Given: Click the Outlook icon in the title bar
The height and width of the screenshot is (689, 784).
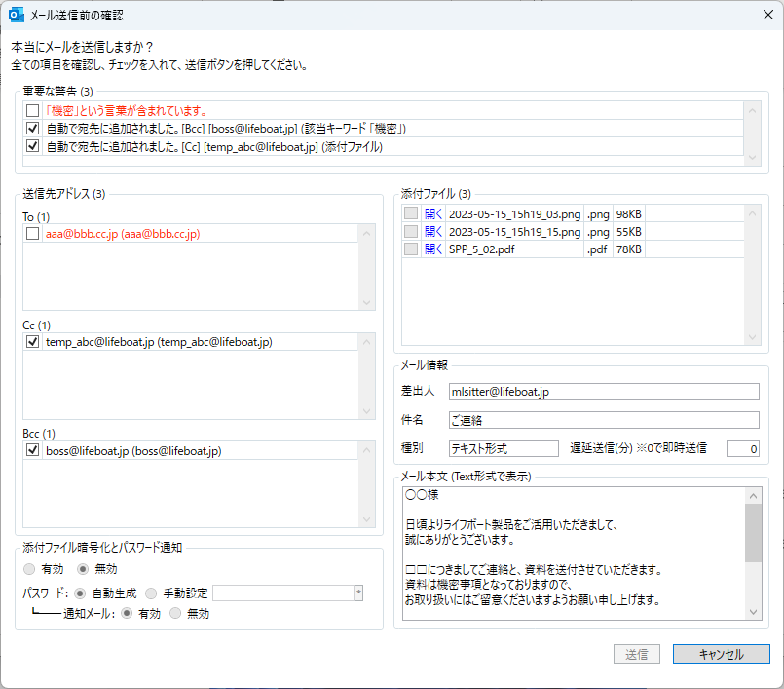Looking at the screenshot, I should [17, 15].
